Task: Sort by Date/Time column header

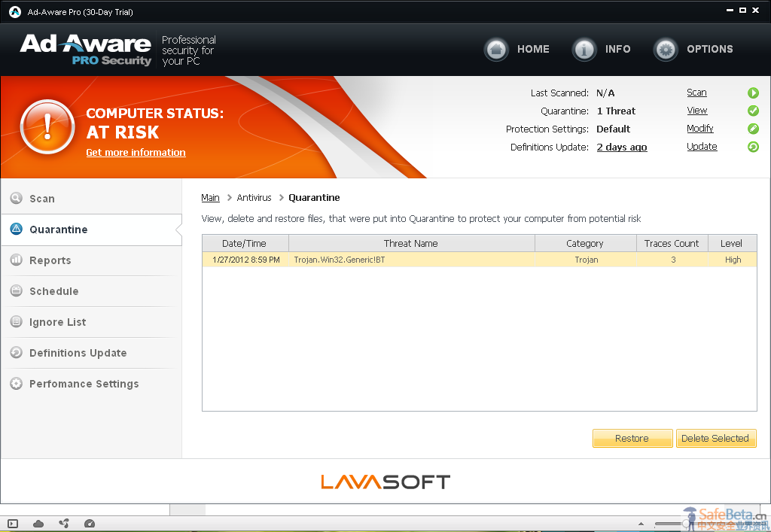Action: 245,243
